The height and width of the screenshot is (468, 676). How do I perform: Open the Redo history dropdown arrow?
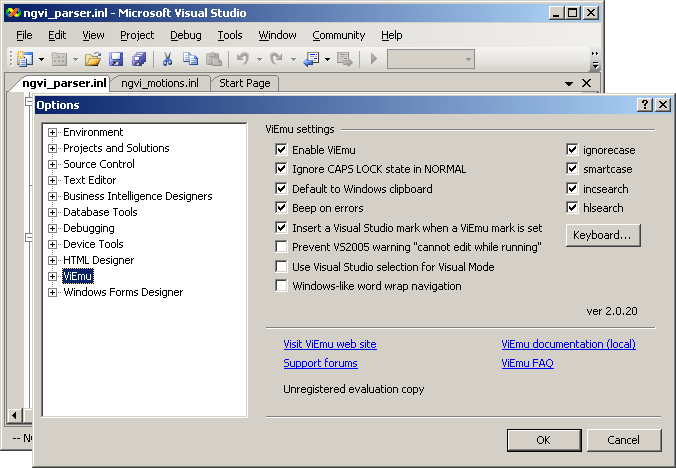293,59
